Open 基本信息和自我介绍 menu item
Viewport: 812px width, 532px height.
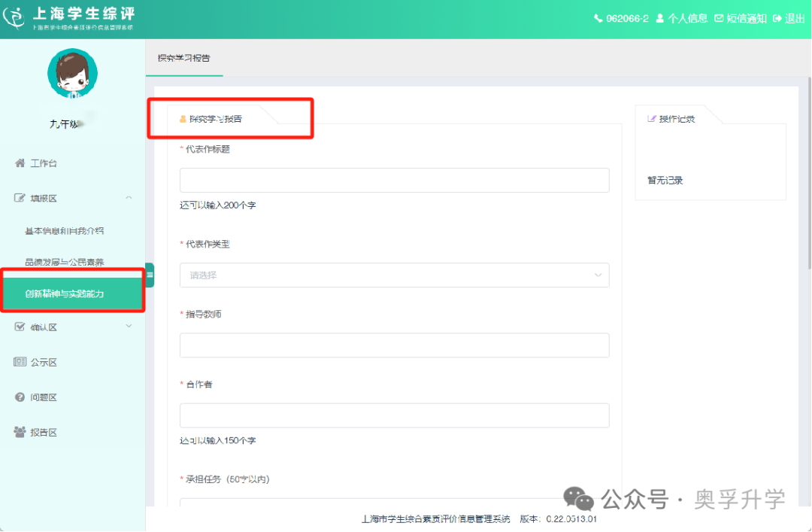(x=65, y=231)
